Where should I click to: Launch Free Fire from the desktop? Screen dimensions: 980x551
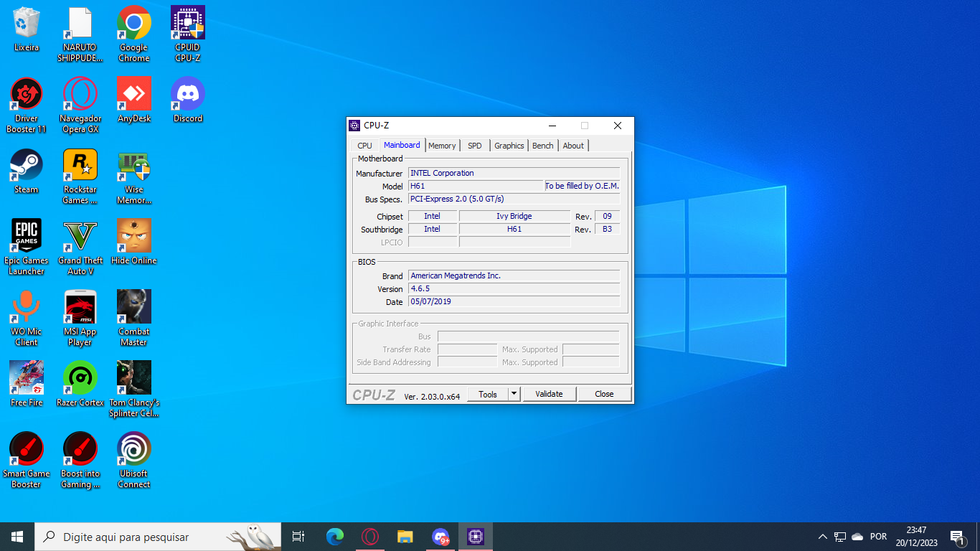(x=27, y=384)
